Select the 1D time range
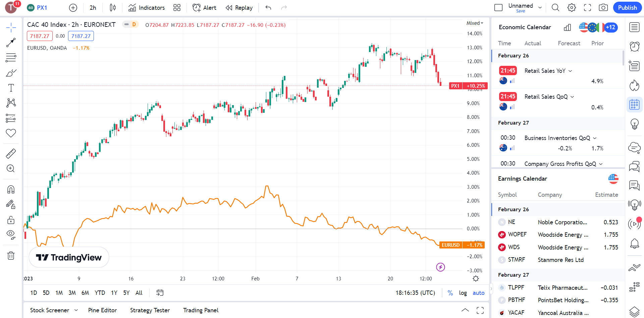644x318 pixels. [34, 293]
